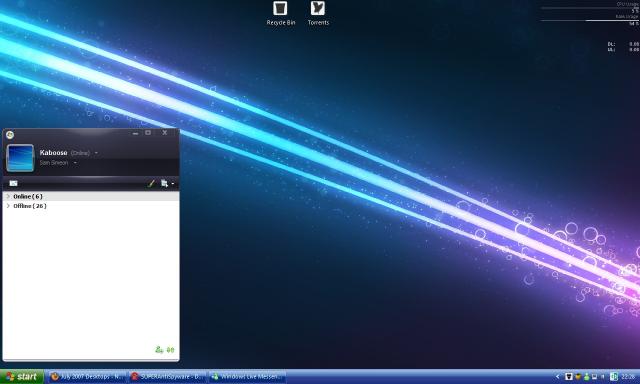This screenshot has width=640, height=384.
Task: Click the white-square black-shape tray icon
Action: (x=569, y=377)
